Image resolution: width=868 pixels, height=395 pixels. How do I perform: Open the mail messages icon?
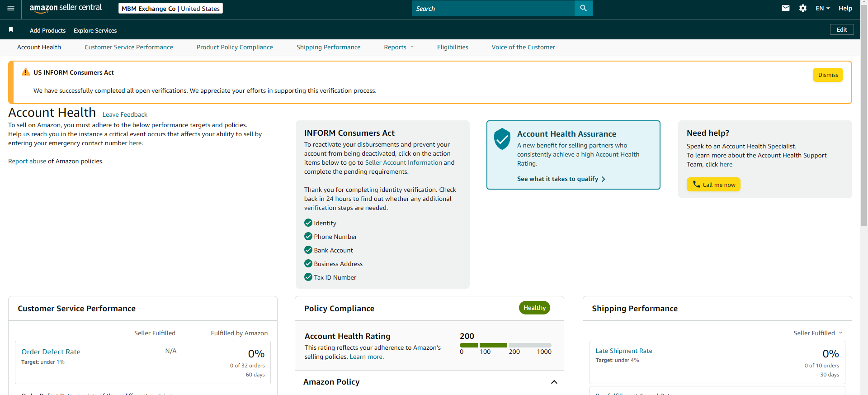[x=786, y=8]
